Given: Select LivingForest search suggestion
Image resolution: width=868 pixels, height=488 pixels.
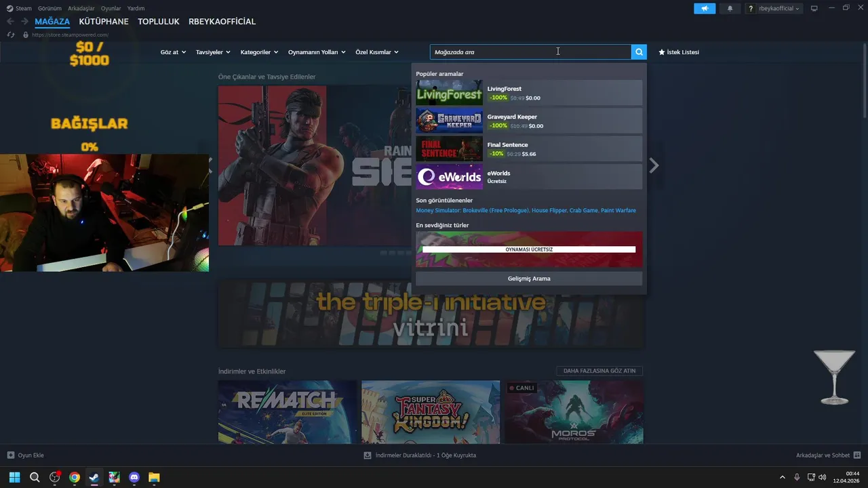Looking at the screenshot, I should (529, 93).
